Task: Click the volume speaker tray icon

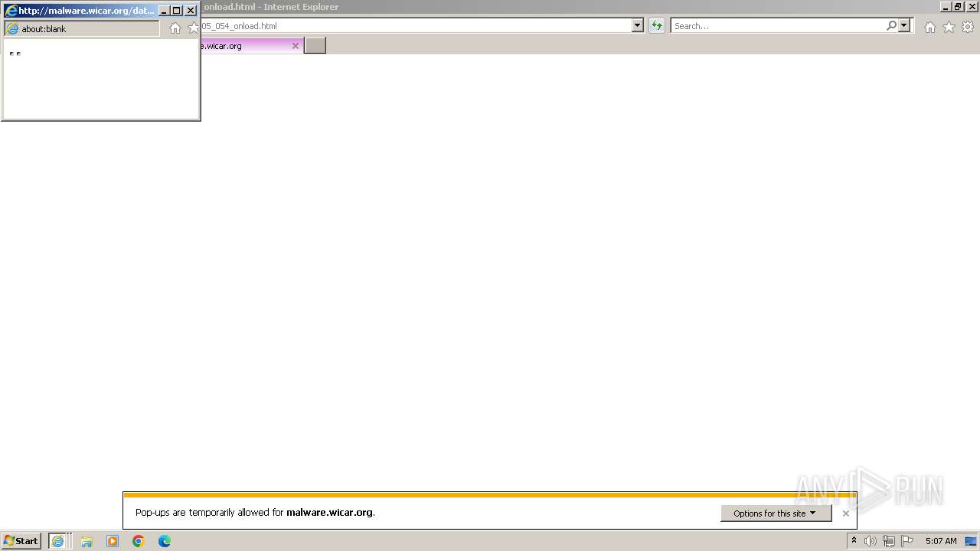Action: point(871,541)
